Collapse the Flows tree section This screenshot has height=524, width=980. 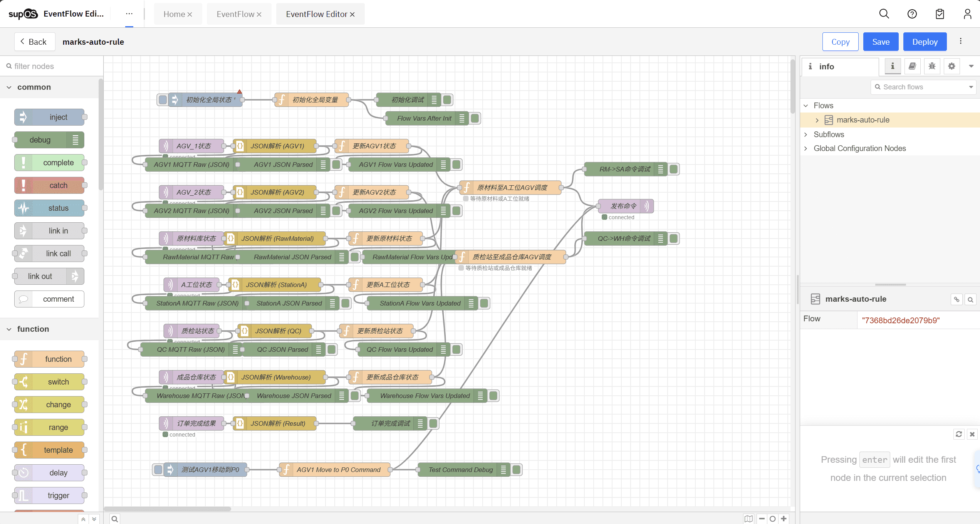point(806,106)
